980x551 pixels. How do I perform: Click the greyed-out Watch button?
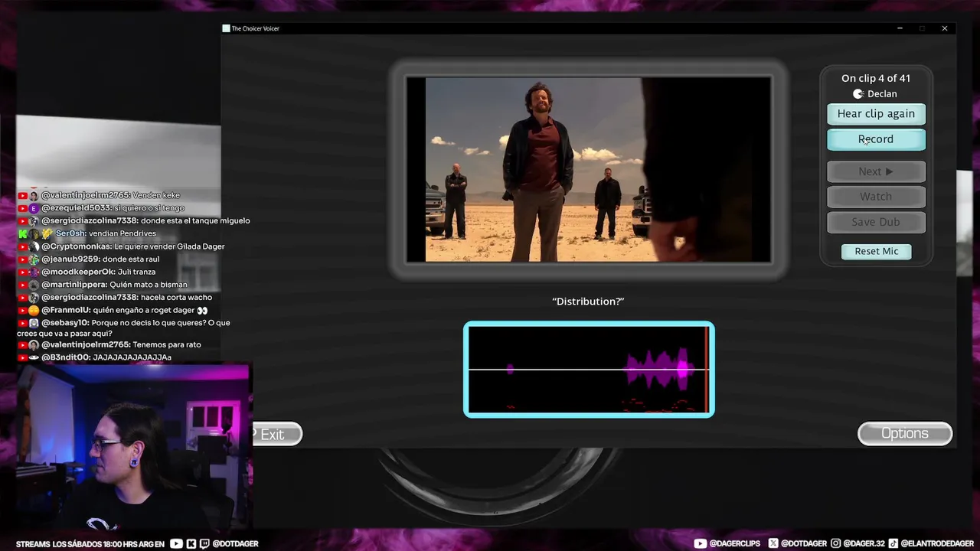tap(876, 197)
